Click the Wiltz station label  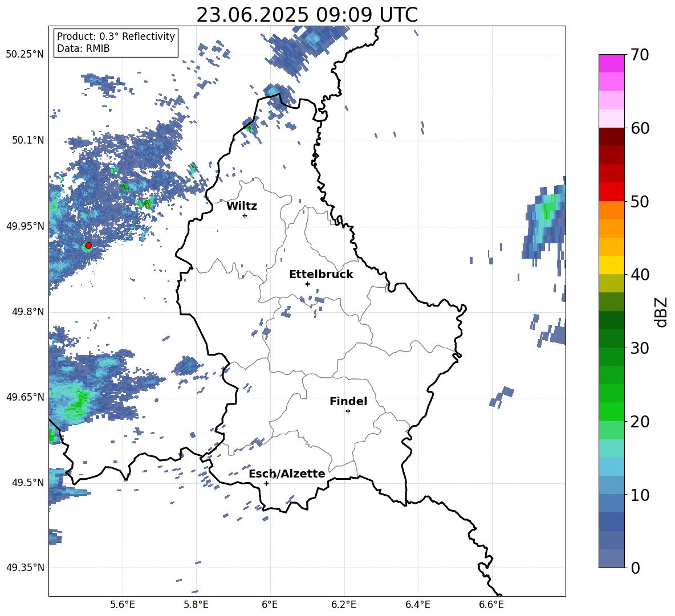242,206
